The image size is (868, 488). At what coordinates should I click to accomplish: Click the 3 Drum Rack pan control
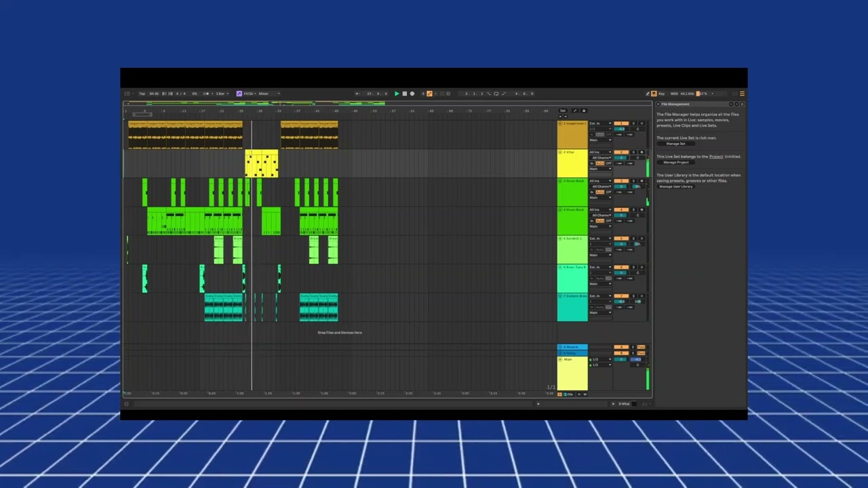coord(637,186)
